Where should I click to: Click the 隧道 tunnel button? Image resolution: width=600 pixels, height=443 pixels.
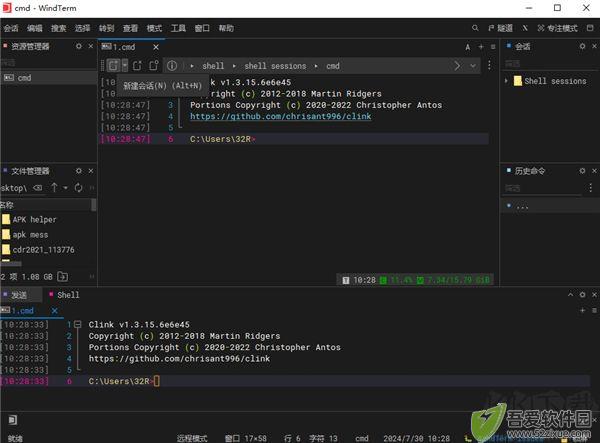click(x=500, y=28)
